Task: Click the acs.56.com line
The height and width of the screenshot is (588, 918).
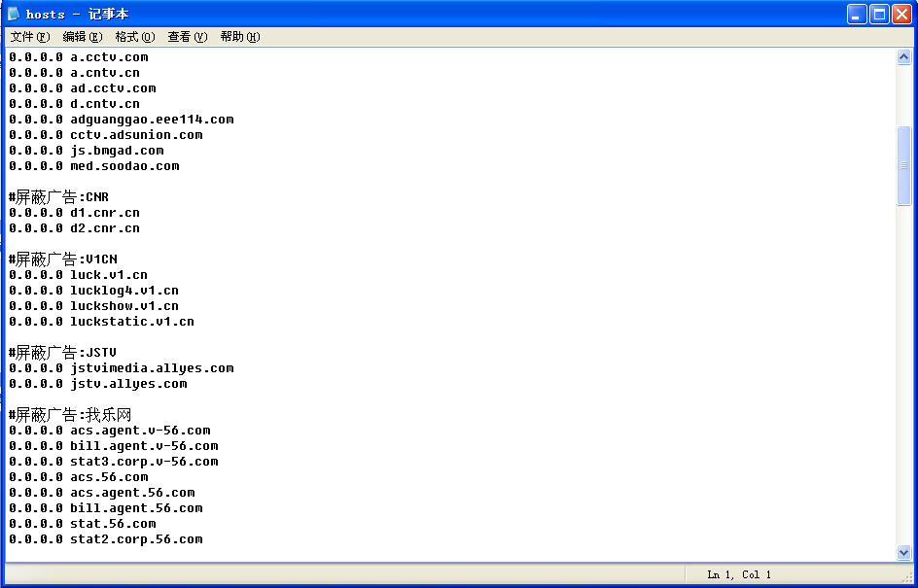Action: coord(79,477)
